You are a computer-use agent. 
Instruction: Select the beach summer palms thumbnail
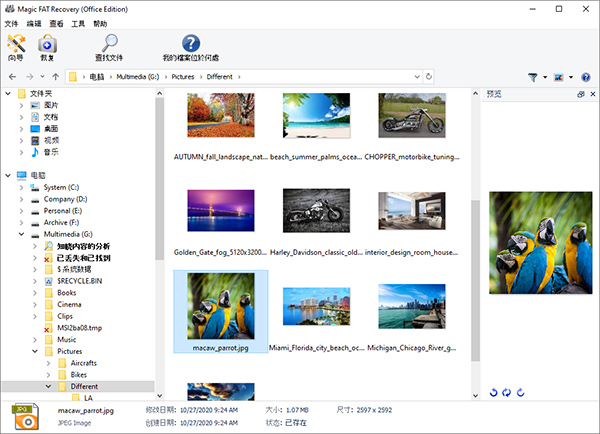(316, 115)
